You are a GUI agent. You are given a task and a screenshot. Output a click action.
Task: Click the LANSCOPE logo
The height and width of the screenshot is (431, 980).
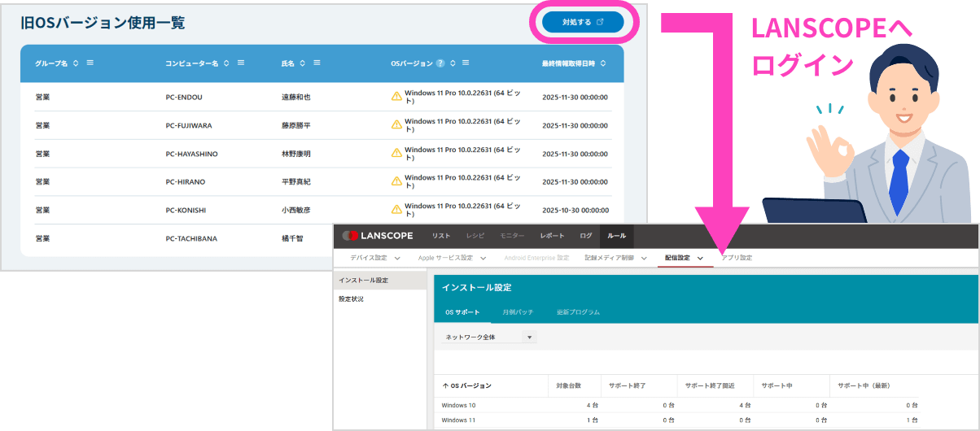(378, 236)
